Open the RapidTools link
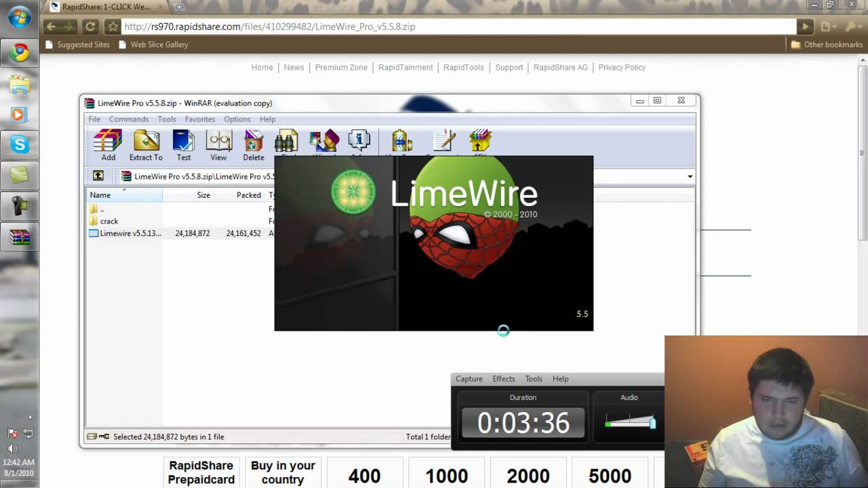The width and height of the screenshot is (868, 488). 464,67
